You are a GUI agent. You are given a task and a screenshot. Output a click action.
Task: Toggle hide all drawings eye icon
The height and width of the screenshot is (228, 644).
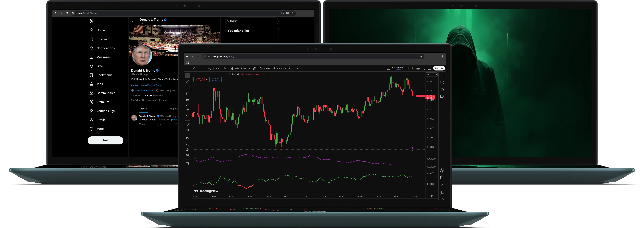tap(187, 156)
